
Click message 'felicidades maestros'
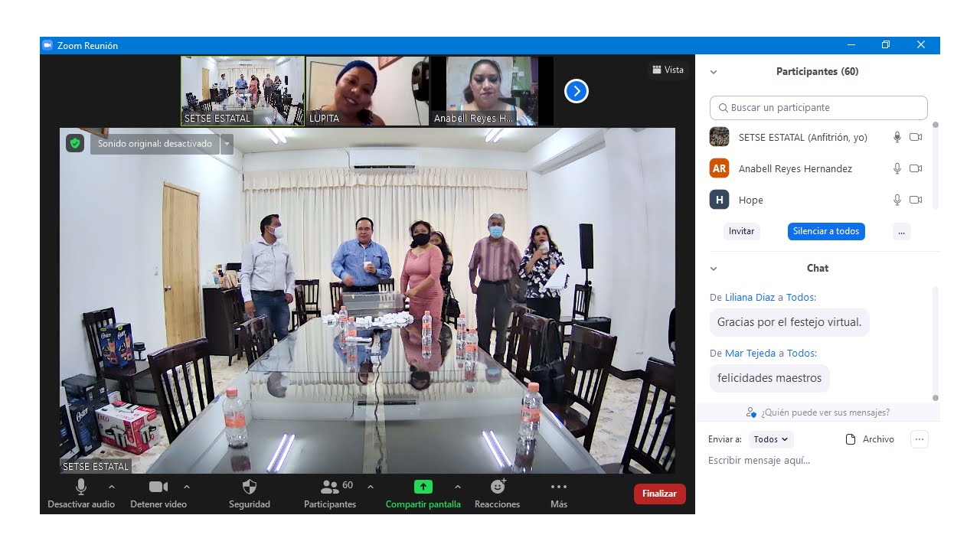pos(769,378)
